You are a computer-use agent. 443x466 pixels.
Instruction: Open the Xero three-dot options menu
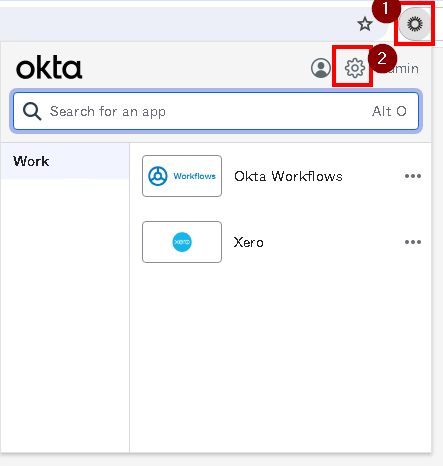(x=413, y=242)
